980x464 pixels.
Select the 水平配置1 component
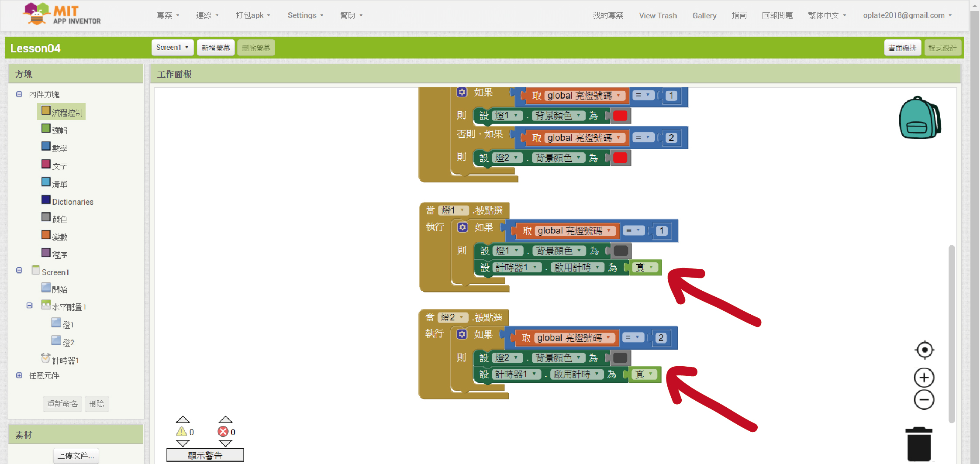[x=64, y=306]
